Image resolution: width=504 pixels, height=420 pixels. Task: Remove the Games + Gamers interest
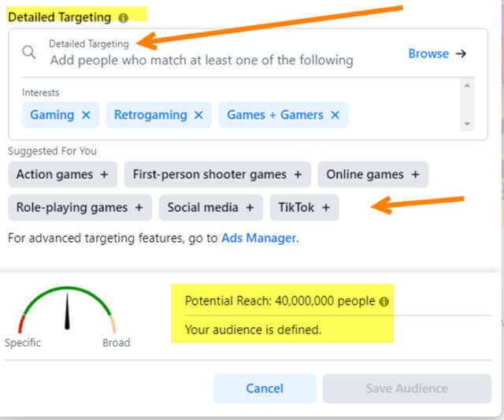click(335, 115)
